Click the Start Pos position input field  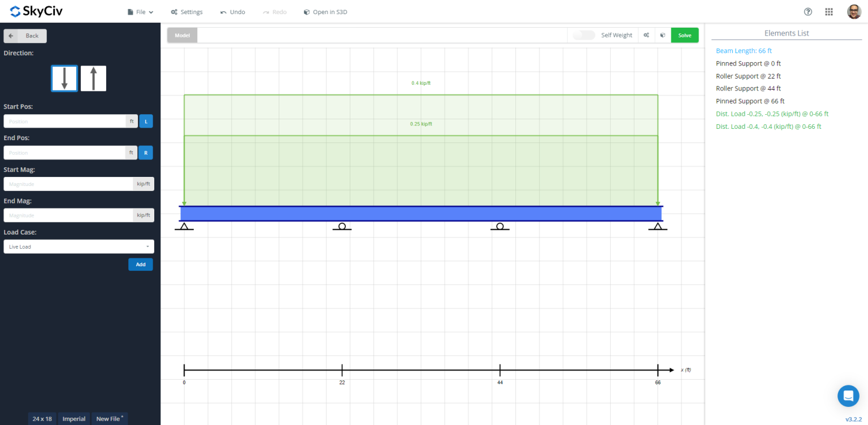tap(65, 122)
